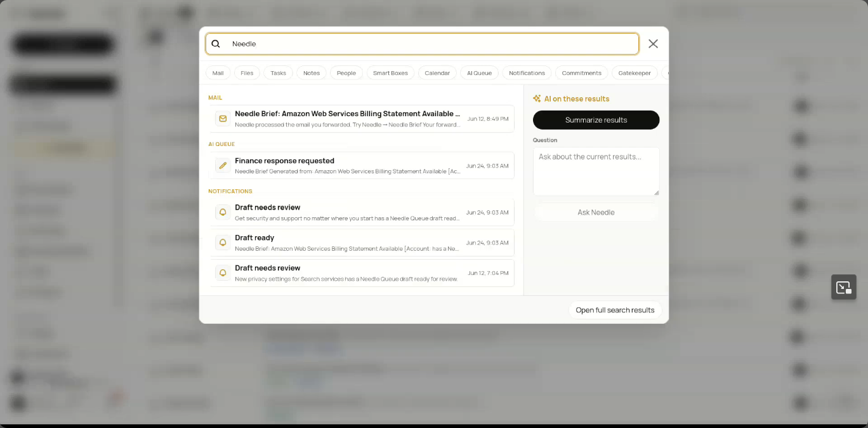868x428 pixels.
Task: Click the picture-in-picture icon at right edge
Action: 844,287
